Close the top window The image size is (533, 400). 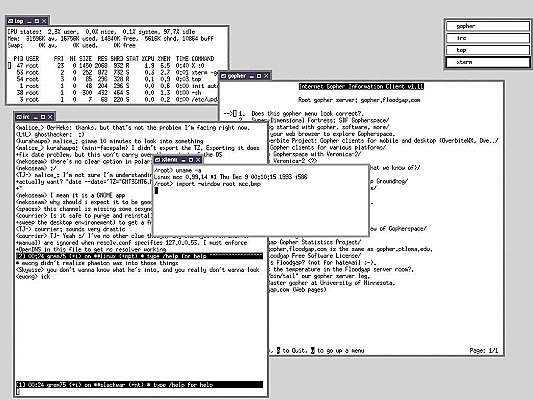44,21
